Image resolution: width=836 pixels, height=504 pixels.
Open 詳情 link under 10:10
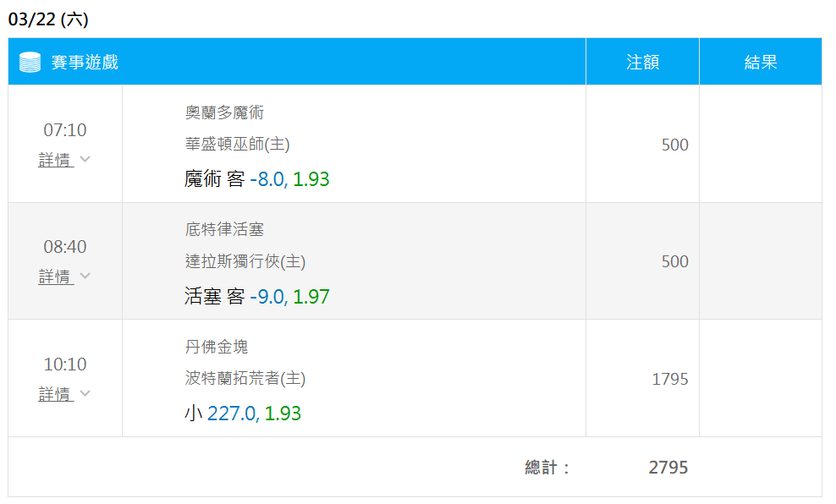[x=56, y=394]
